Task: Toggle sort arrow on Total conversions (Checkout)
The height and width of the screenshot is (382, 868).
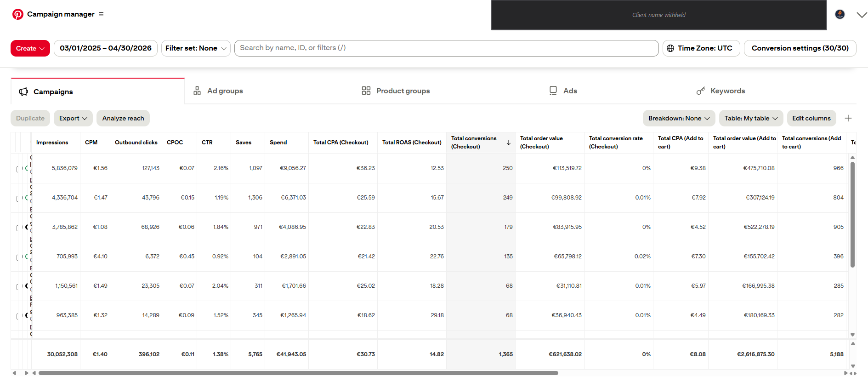Action: click(509, 143)
